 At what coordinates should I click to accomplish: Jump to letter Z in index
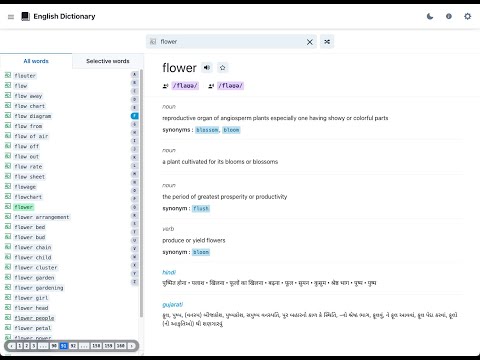pyautogui.click(x=135, y=282)
